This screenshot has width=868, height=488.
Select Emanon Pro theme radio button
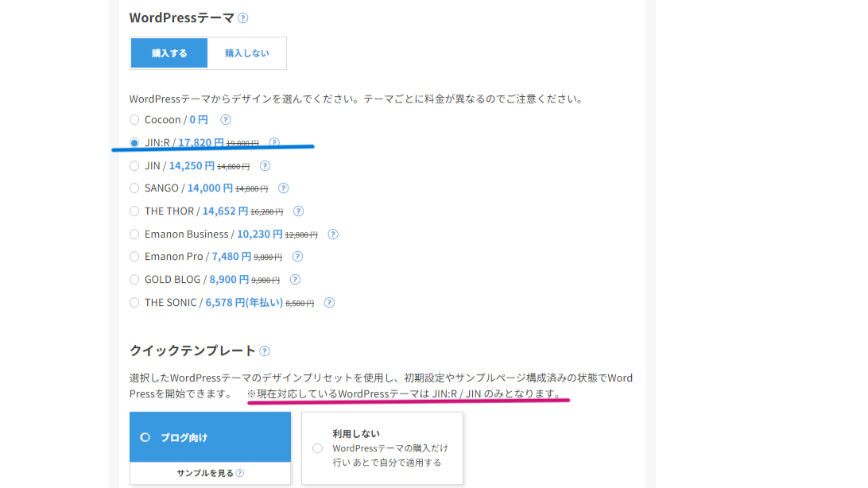(134, 257)
